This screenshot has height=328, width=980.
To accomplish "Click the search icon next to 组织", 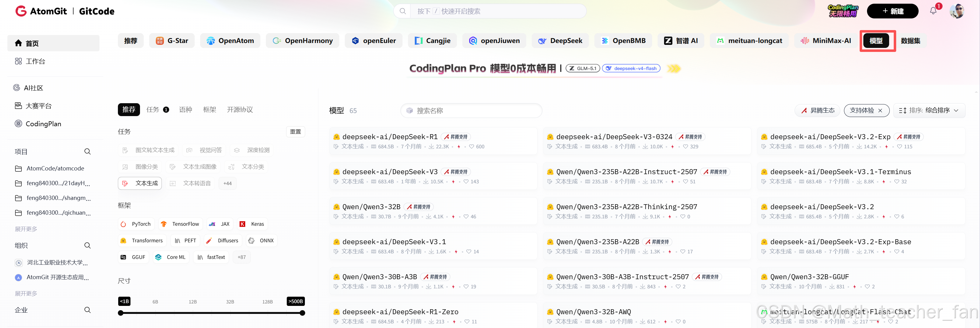I will (x=87, y=245).
